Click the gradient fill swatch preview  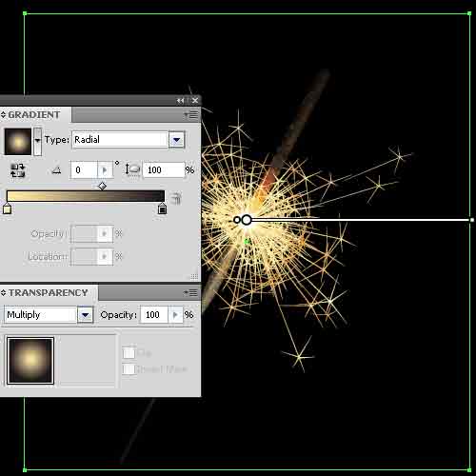[x=18, y=142]
